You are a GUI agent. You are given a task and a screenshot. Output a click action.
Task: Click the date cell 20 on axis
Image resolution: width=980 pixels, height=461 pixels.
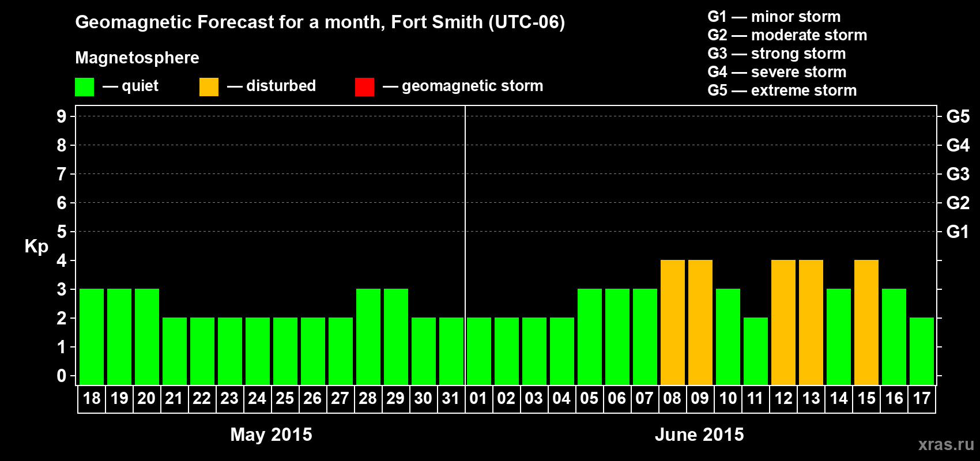point(147,399)
